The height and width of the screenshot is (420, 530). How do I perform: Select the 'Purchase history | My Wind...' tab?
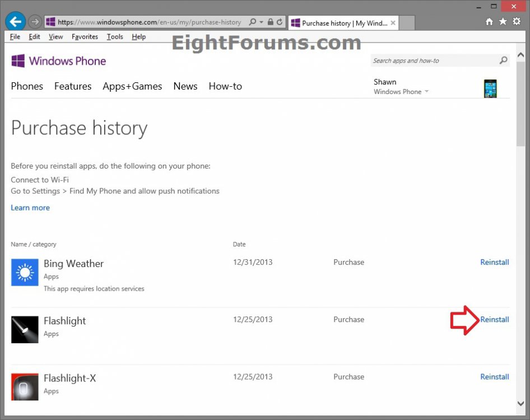coord(343,23)
